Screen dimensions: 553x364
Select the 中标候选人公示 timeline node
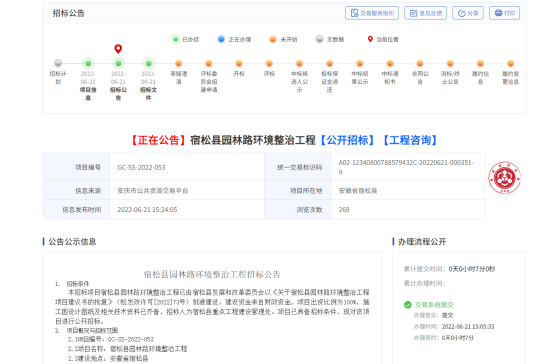299,63
